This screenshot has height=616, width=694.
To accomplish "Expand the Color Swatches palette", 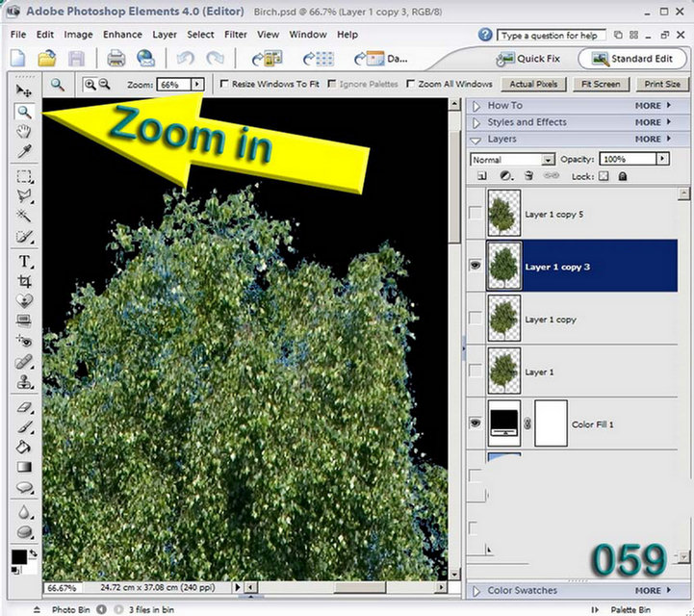I will [x=476, y=591].
